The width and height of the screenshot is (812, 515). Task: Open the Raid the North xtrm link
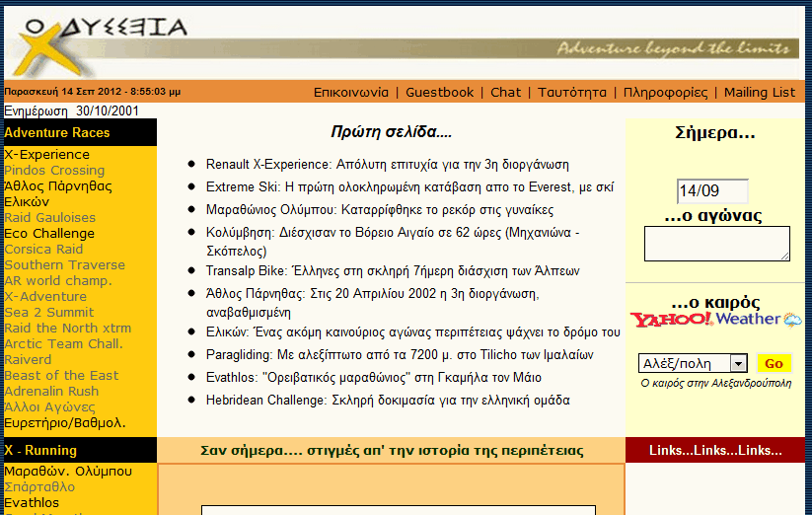68,329
